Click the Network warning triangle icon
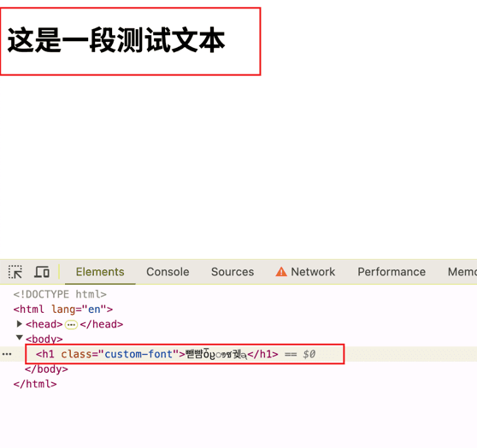Screen dimensions: 477x448 pos(281,272)
